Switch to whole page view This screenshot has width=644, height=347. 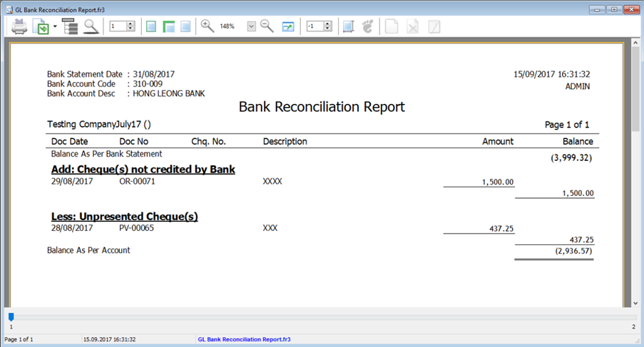pos(151,26)
